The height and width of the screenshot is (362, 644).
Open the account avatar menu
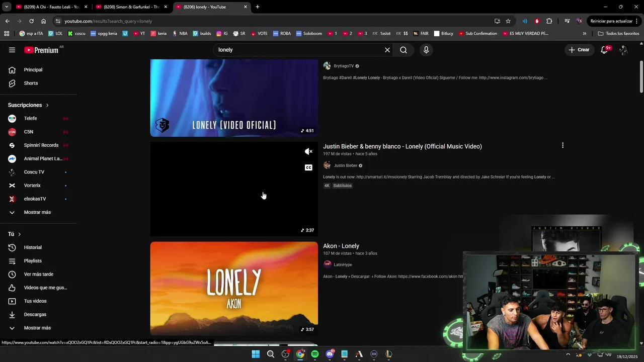pos(623,50)
